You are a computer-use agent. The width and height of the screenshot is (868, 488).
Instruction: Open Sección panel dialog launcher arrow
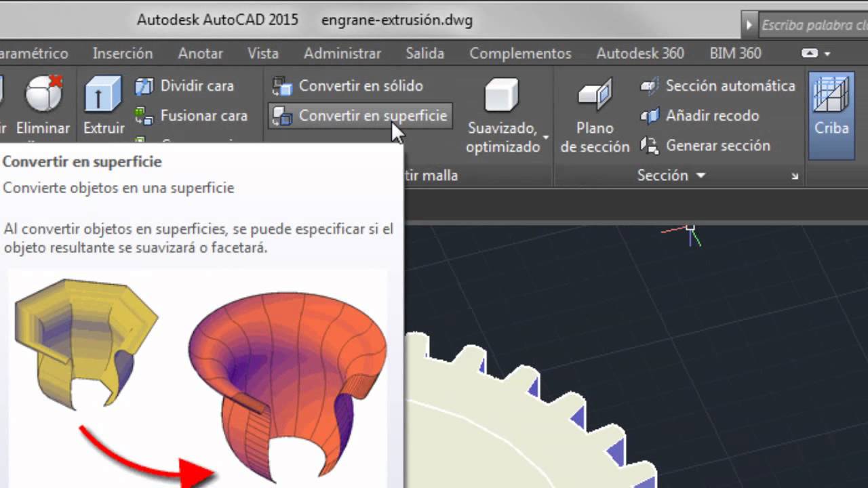click(x=795, y=176)
